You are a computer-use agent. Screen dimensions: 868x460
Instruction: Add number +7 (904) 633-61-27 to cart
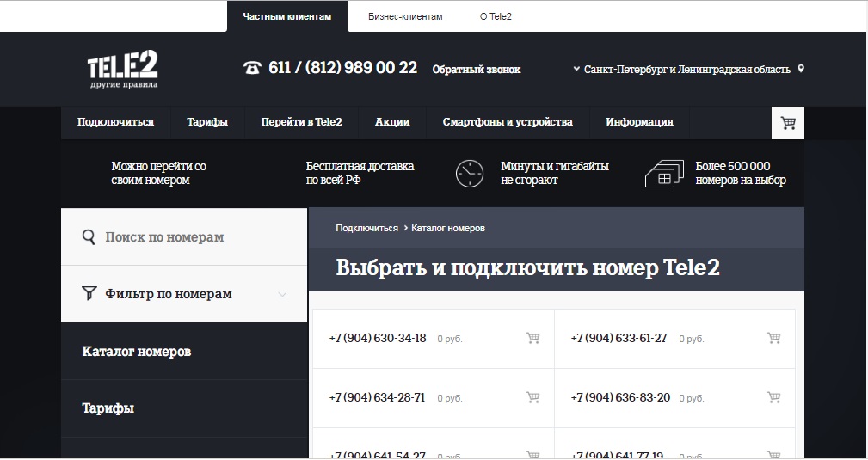coord(774,338)
